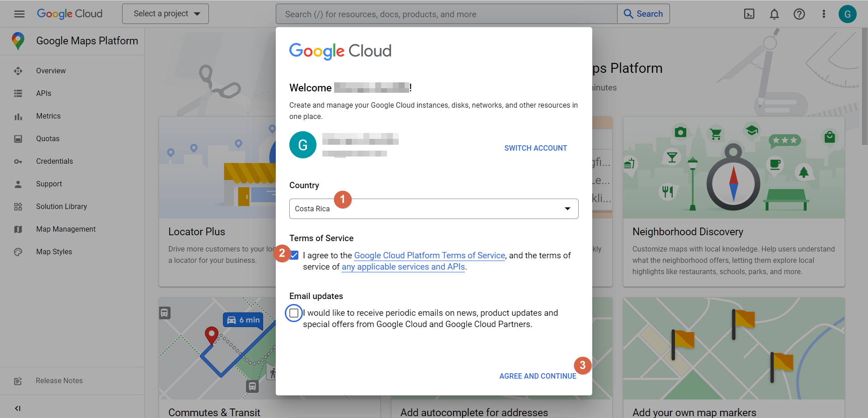Viewport: 868px width, 418px height.
Task: Collapse the sidebar with the arrow icon
Action: pos(18,408)
